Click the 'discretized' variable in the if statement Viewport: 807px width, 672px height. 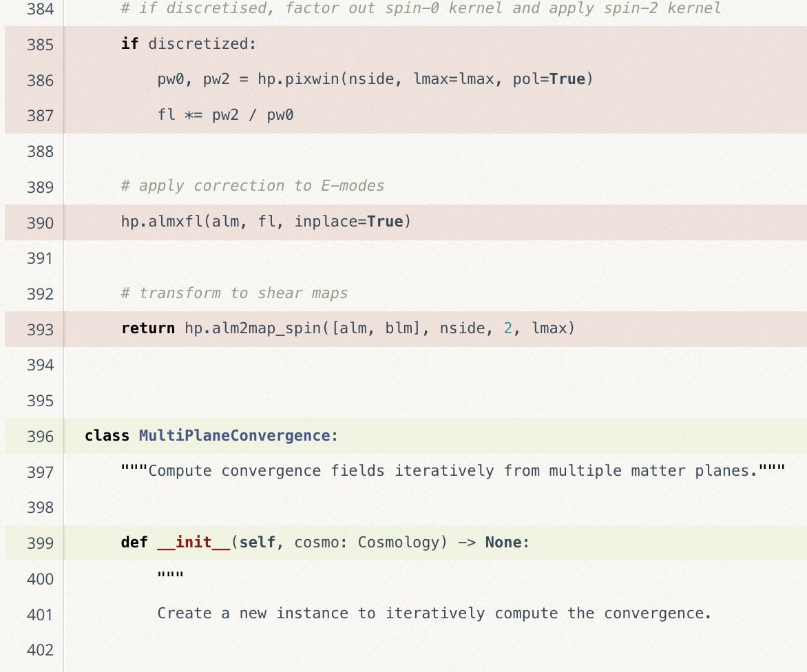point(202,44)
